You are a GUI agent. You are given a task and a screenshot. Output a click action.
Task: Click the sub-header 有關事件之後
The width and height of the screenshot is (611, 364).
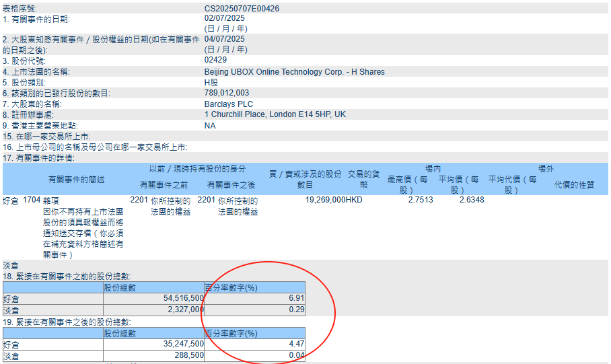[231, 185]
